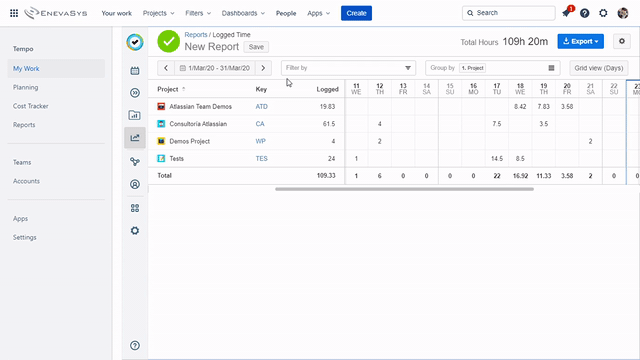The width and height of the screenshot is (640, 360).
Task: Open the app switcher grid icon
Action: point(14,13)
